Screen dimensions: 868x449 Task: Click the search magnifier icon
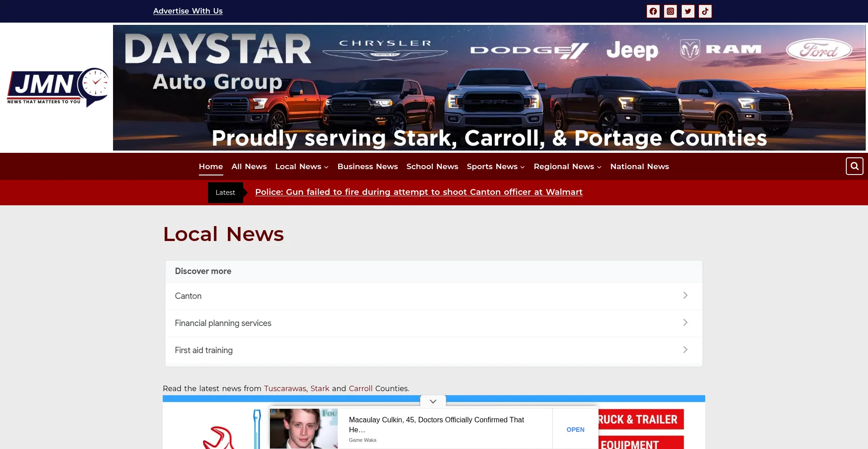pyautogui.click(x=854, y=166)
